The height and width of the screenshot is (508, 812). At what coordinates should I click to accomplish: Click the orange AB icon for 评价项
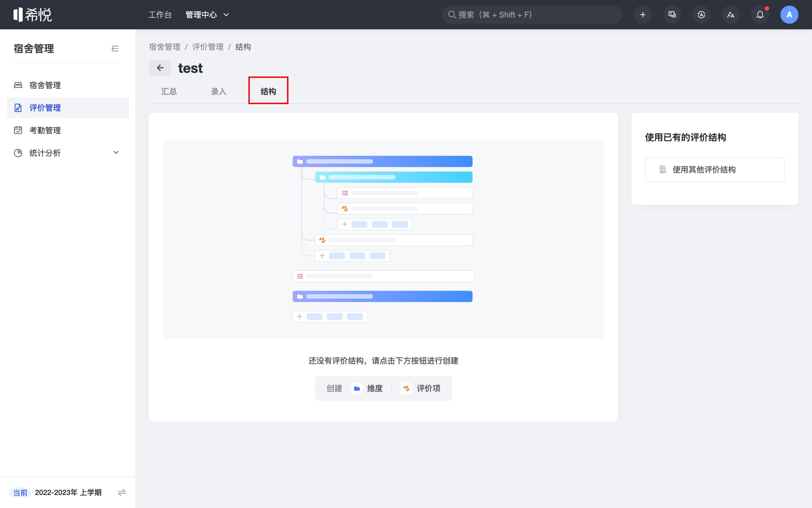(x=406, y=388)
